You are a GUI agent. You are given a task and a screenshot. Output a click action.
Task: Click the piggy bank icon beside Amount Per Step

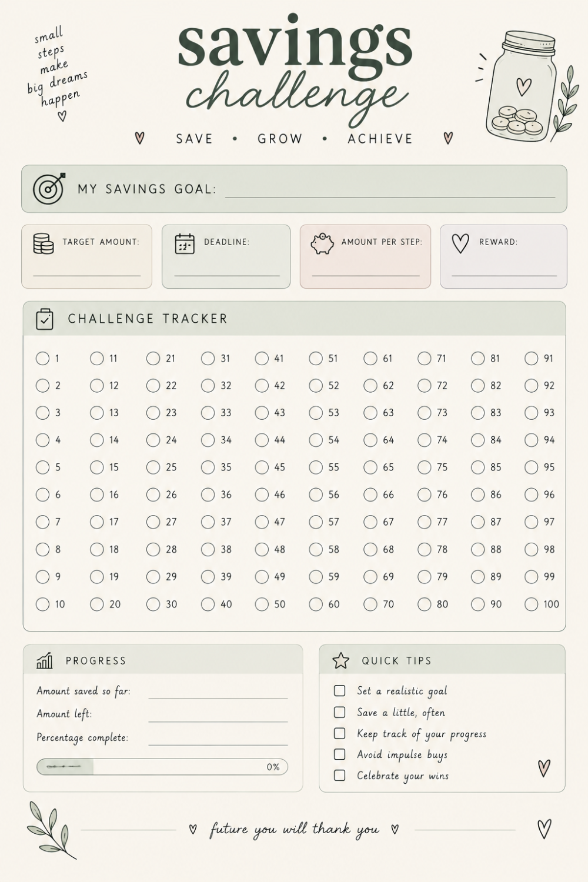coord(322,243)
